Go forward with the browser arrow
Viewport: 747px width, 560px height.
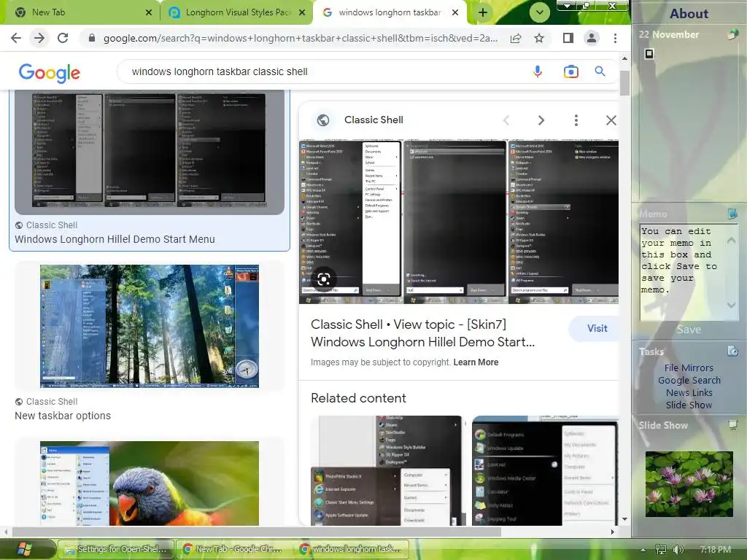[39, 38]
